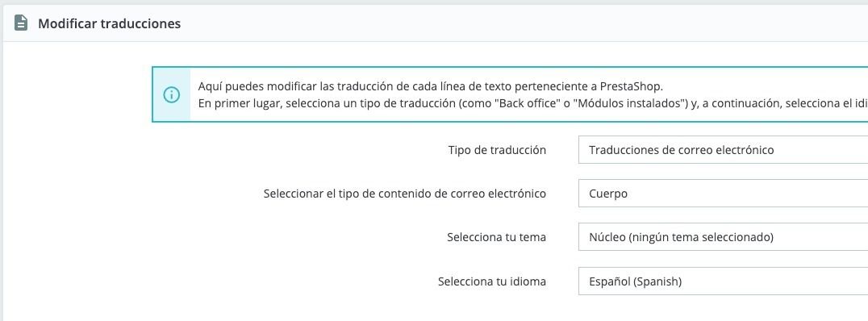The image size is (868, 321).
Task: Click the document icon beside Modificar traducciones
Action: [x=21, y=23]
